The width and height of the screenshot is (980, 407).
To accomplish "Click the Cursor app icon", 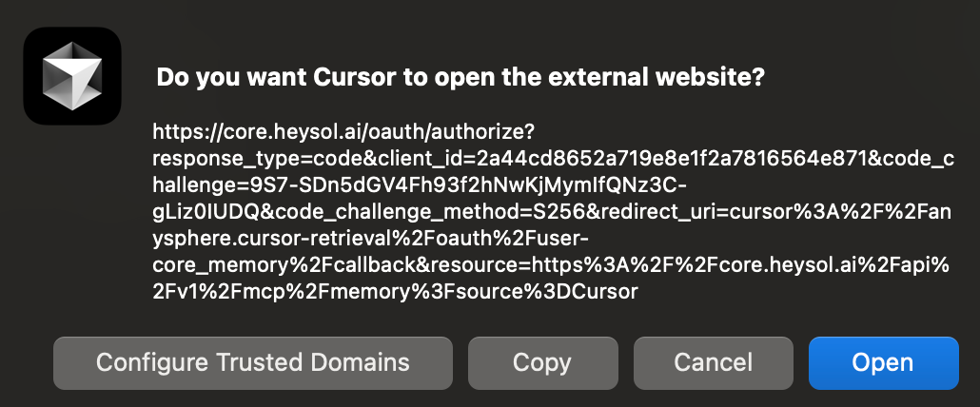I will [x=72, y=76].
